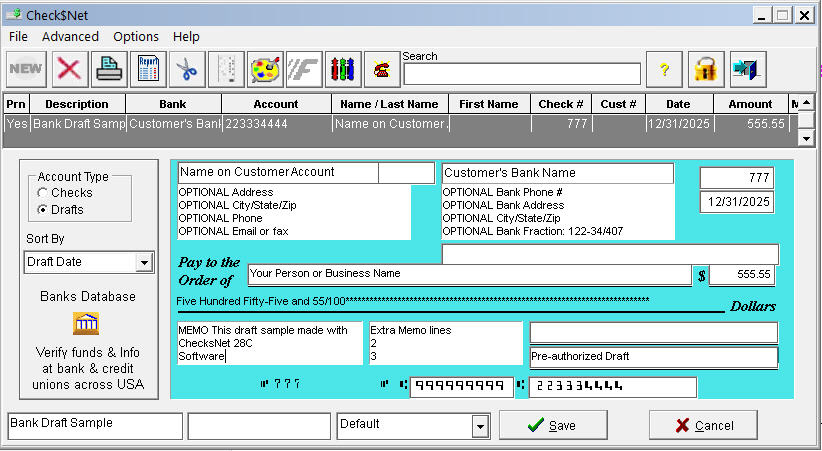Select the Drafts radio button
The image size is (822, 451).
[x=42, y=210]
